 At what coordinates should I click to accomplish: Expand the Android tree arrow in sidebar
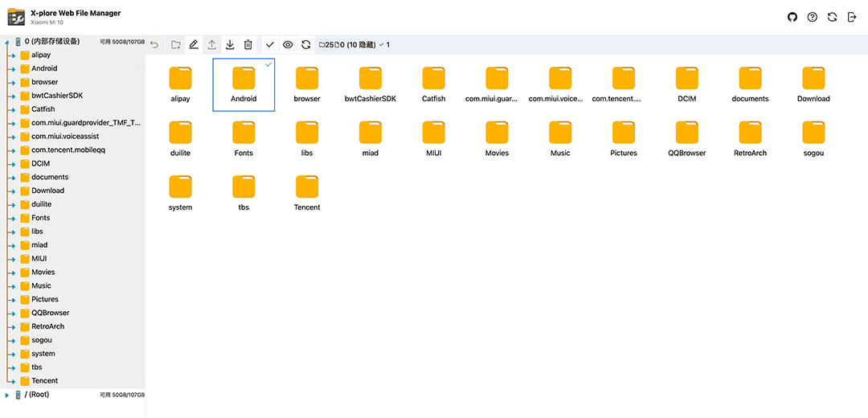pos(14,69)
